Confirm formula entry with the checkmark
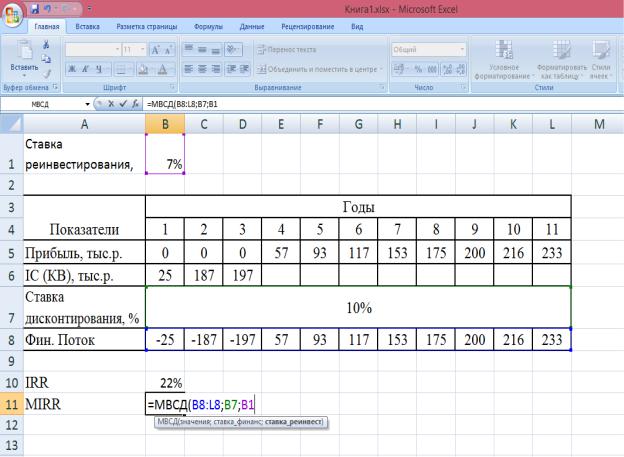 pos(123,104)
